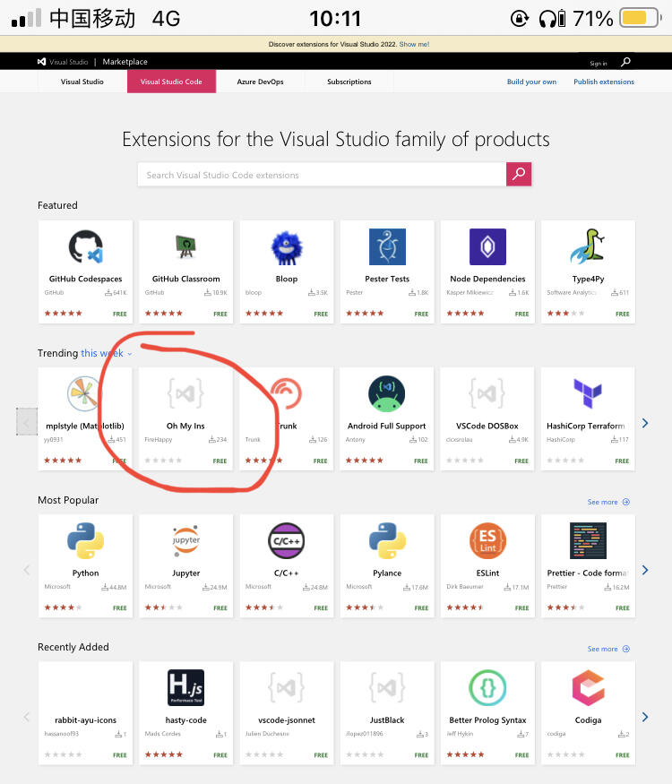Select the Codiga extension icon
This screenshot has height=784, width=672.
pyautogui.click(x=588, y=687)
